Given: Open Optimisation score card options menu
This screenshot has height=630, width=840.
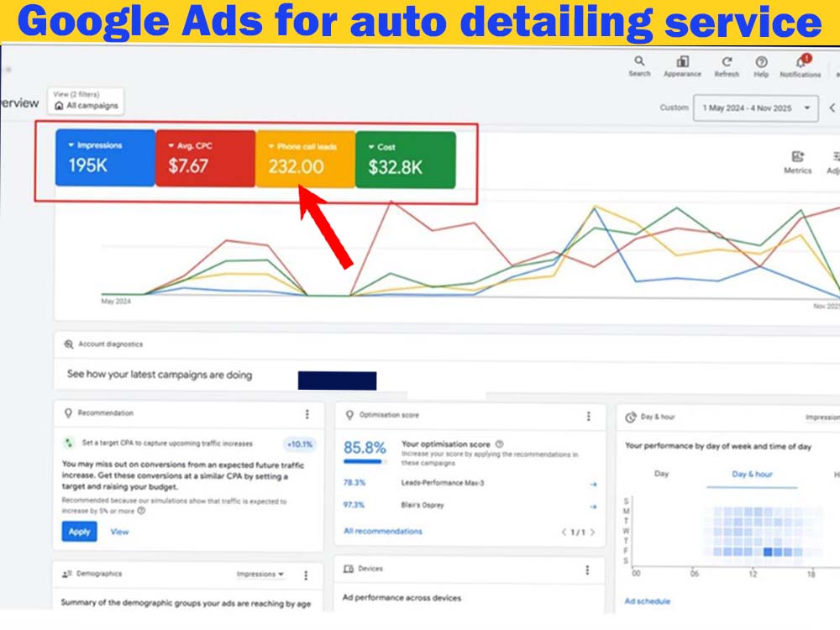Looking at the screenshot, I should pyautogui.click(x=588, y=417).
